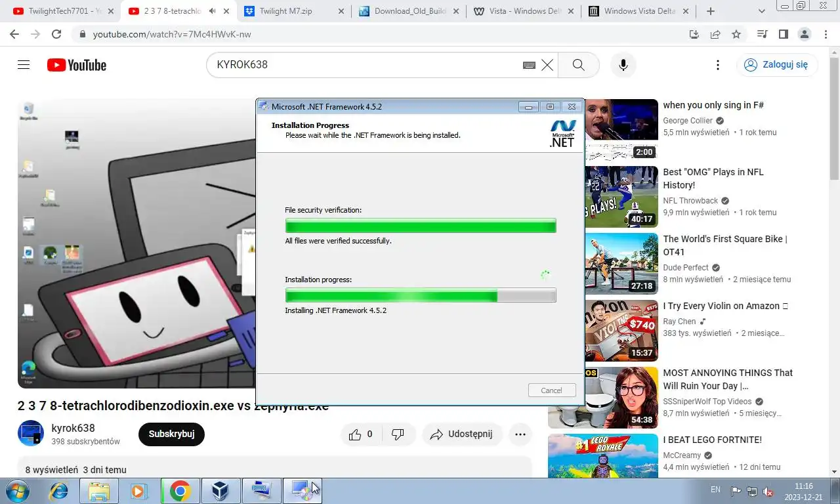Open YouTube settings three-dot menu
The width and height of the screenshot is (840, 504).
718,65
